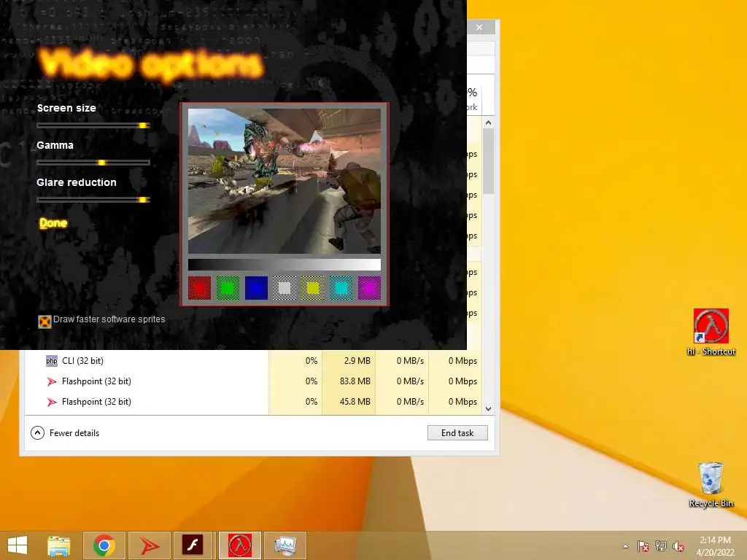Show hidden tray icons arrow
Screen dimensions: 747x560
click(x=625, y=546)
